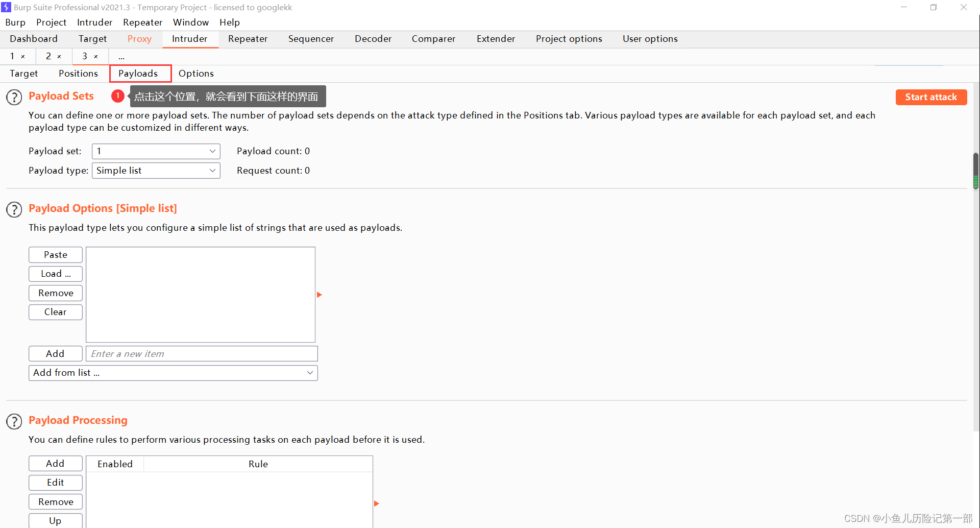Click orange arrow beside processing rules table

pos(377,503)
